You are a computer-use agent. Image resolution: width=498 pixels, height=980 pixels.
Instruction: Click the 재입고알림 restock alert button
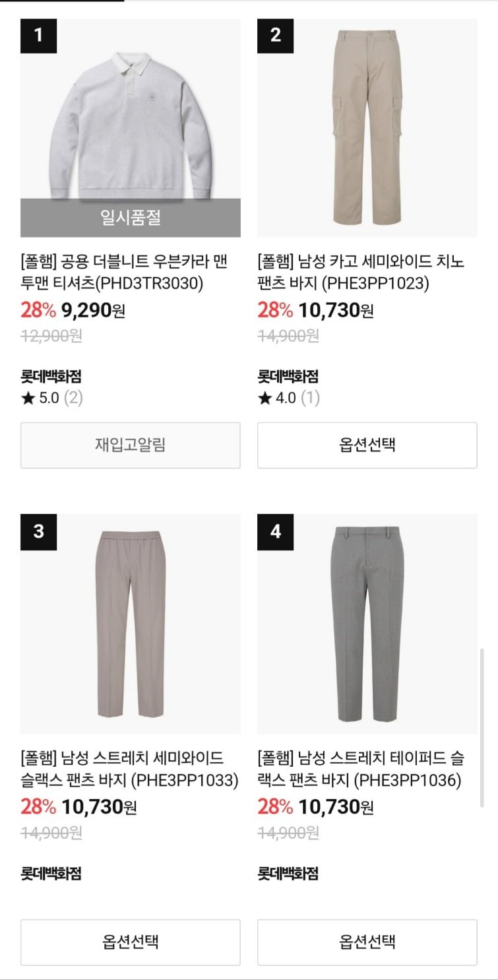tap(130, 445)
